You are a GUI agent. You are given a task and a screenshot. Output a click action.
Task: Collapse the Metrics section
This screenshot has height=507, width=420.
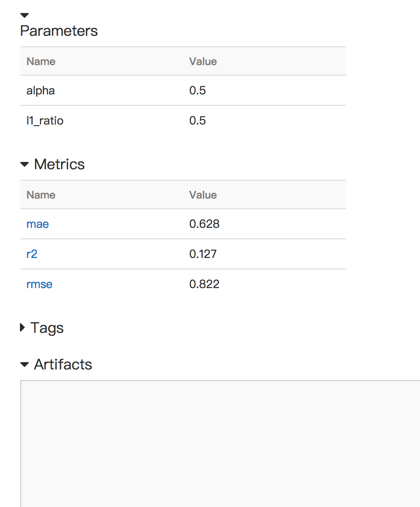24,164
